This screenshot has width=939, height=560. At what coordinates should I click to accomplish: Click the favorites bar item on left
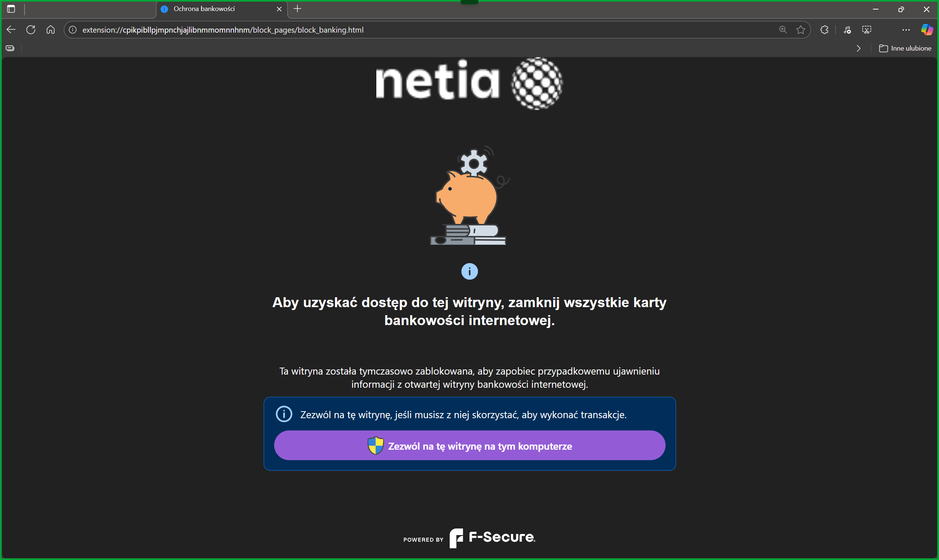point(10,48)
